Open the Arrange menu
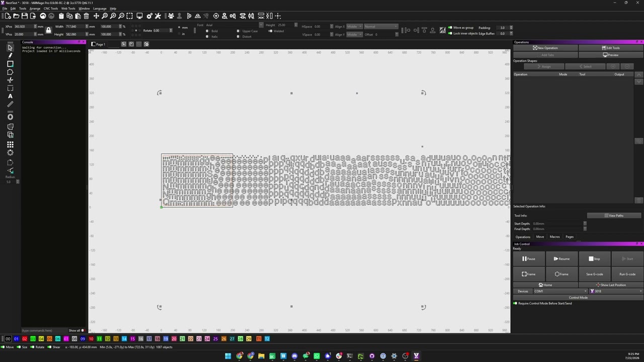Viewport: 644px width, 362px height. (x=35, y=9)
